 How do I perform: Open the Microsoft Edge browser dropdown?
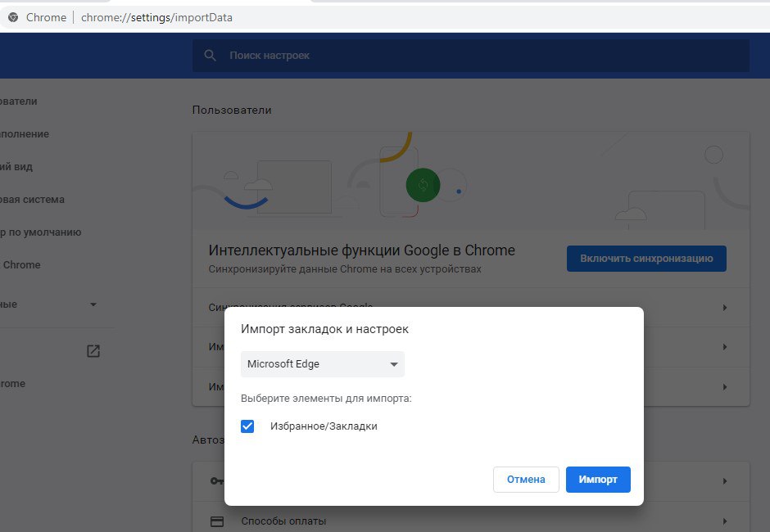click(323, 364)
